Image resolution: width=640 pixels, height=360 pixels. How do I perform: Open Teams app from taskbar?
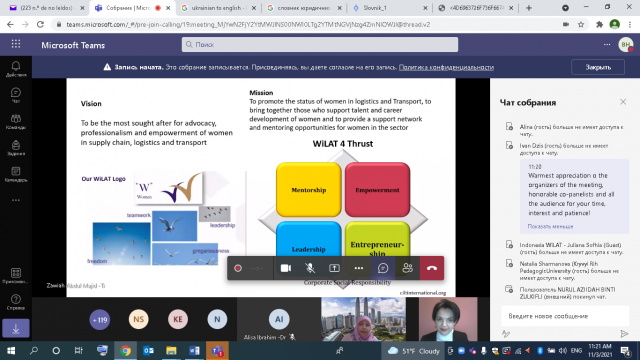(217, 351)
